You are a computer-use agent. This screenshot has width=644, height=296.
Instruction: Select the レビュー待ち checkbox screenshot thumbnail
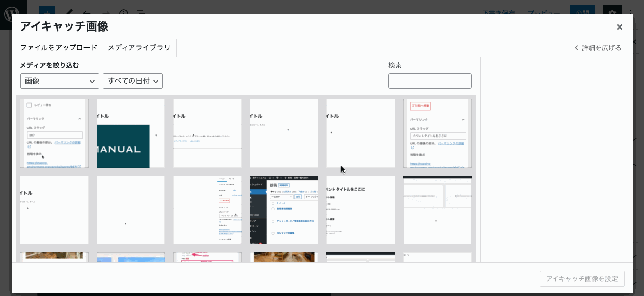pyautogui.click(x=54, y=133)
